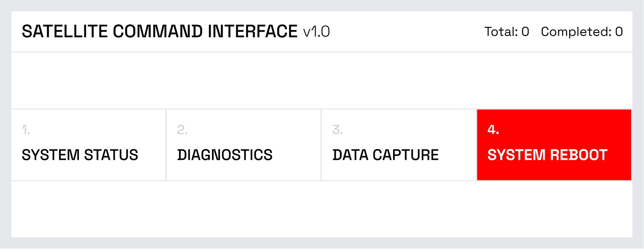Viewport: 644px width, 249px height.
Task: Click the number 3. label
Action: click(x=337, y=130)
